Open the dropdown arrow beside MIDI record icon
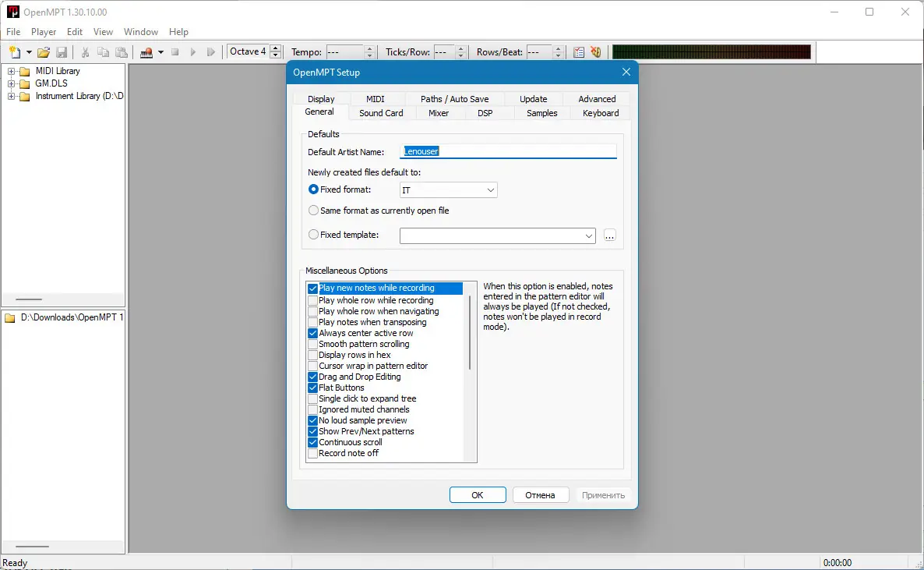The image size is (924, 570). [160, 52]
